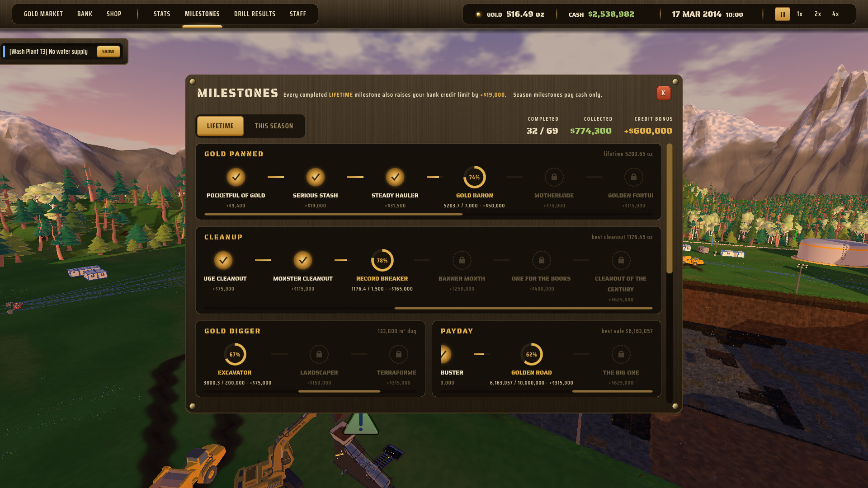The width and height of the screenshot is (868, 488).
Task: Click the Pocketful of Gold checkmark badge
Action: 236,177
